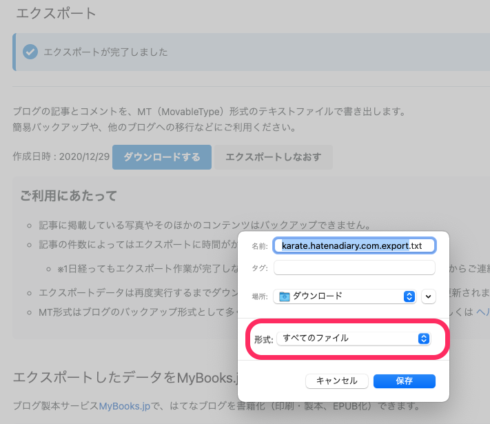Expand the save dialog with chevron button
The image size is (490, 424).
pos(428,296)
